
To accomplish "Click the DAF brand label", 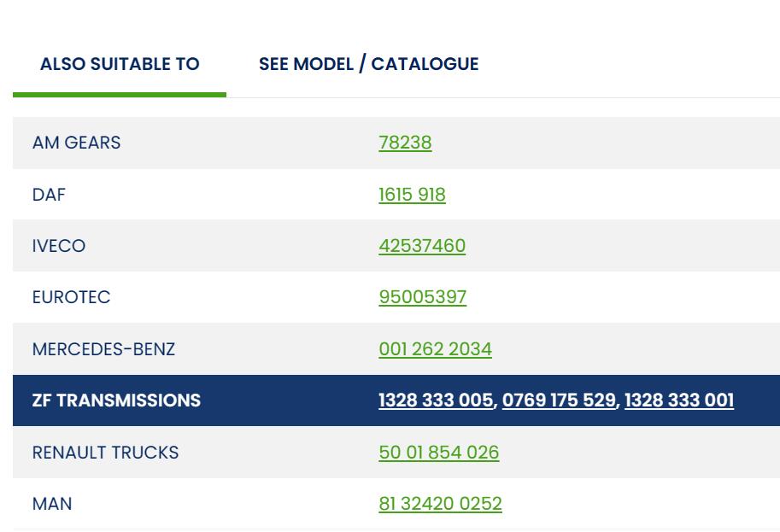I will [x=49, y=195].
